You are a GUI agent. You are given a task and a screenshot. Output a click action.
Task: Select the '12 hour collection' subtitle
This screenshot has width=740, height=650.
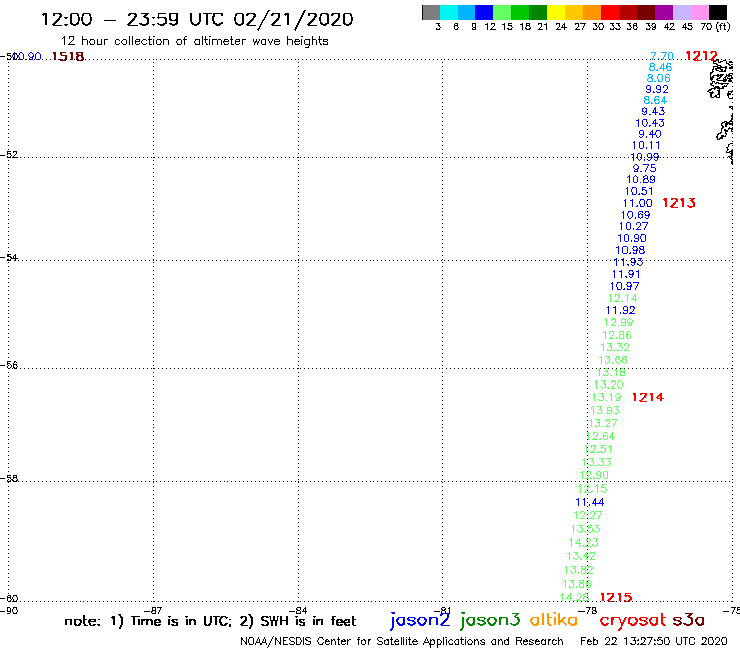(194, 42)
